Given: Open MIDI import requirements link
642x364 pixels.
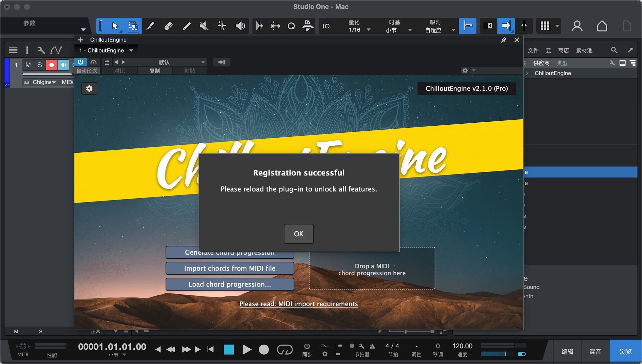Looking at the screenshot, I should 299,304.
